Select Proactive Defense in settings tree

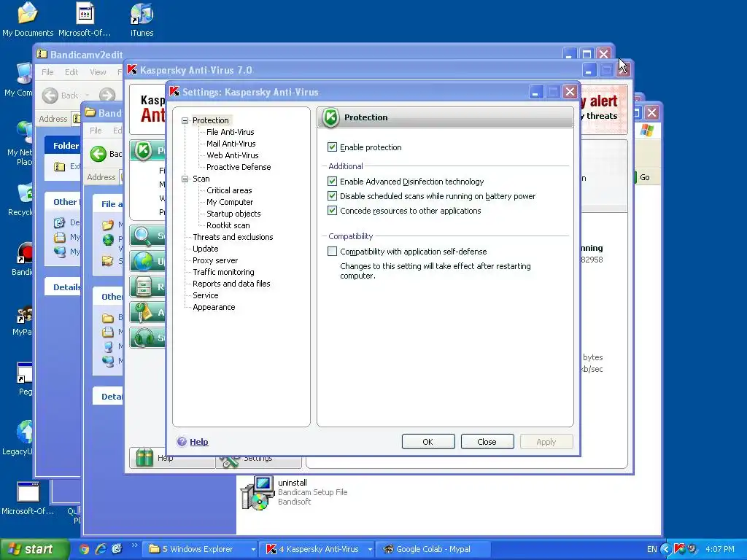[239, 167]
